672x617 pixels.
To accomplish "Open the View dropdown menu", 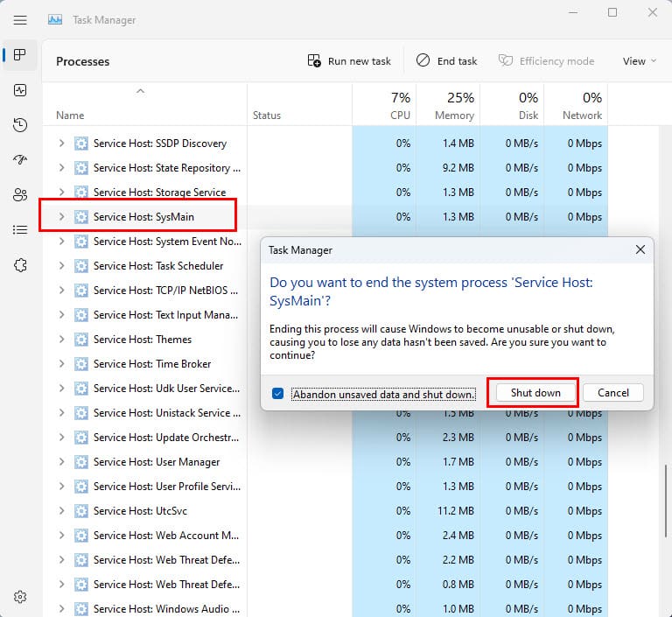I will [x=640, y=61].
